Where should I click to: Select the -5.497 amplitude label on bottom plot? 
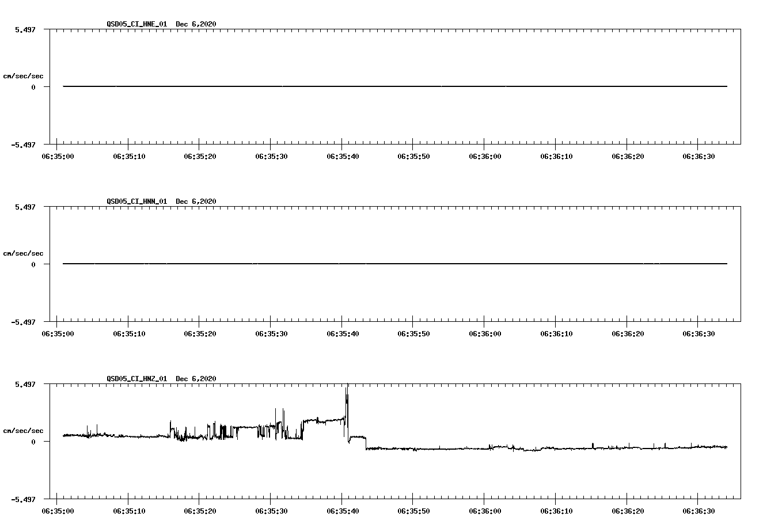[x=22, y=500]
